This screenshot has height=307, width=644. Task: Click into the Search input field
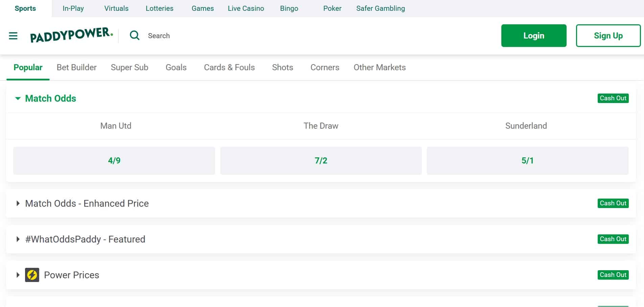(x=203, y=36)
